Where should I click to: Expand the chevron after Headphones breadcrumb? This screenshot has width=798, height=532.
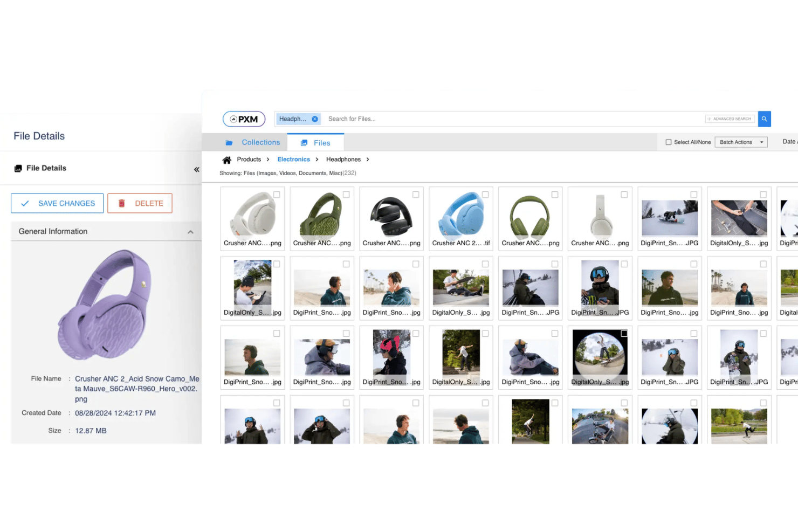(368, 160)
